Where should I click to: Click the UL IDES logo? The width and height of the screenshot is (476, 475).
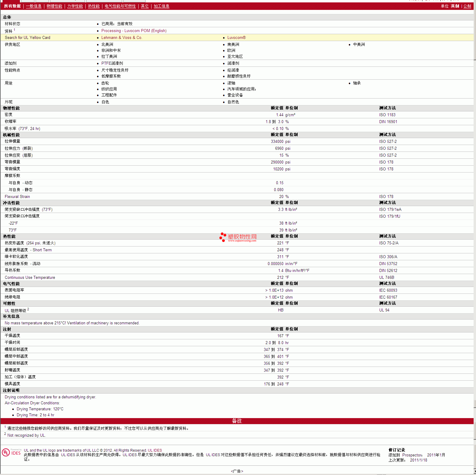click(x=11, y=453)
